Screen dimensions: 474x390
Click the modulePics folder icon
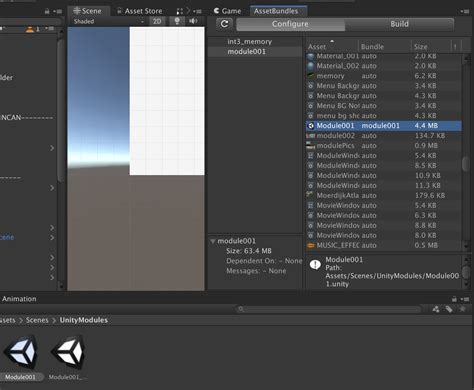(x=311, y=145)
